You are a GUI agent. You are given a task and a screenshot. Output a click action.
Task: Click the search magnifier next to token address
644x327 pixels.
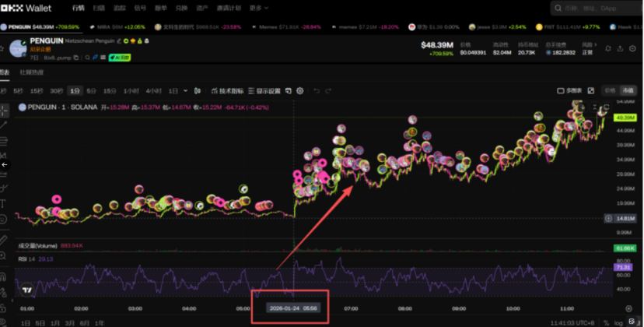click(x=87, y=58)
